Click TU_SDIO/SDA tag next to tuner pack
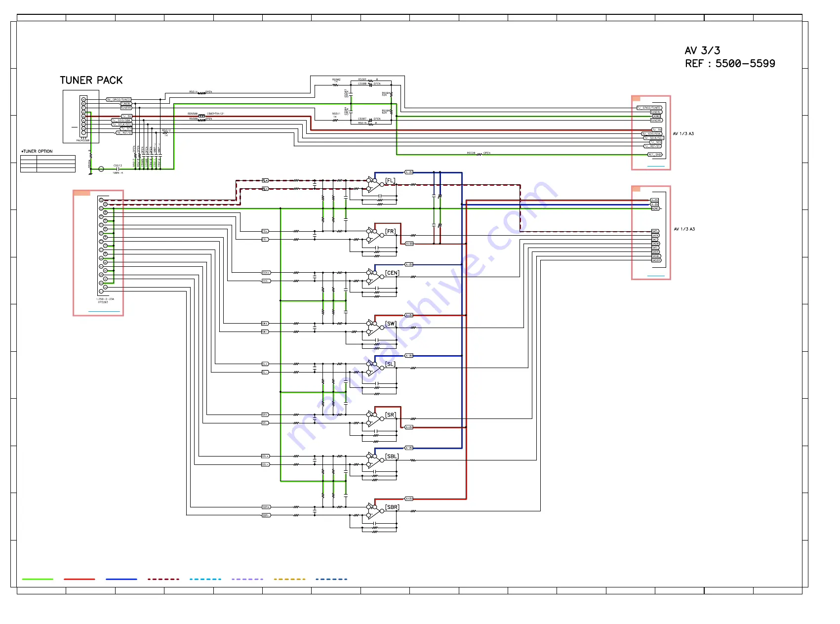Image resolution: width=840 pixels, height=624 pixels. [x=121, y=120]
